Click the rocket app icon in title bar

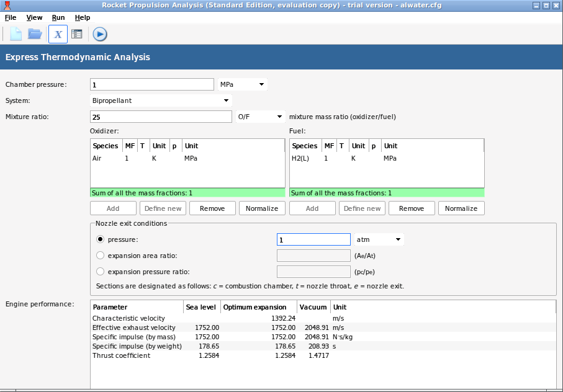[x=6, y=6]
